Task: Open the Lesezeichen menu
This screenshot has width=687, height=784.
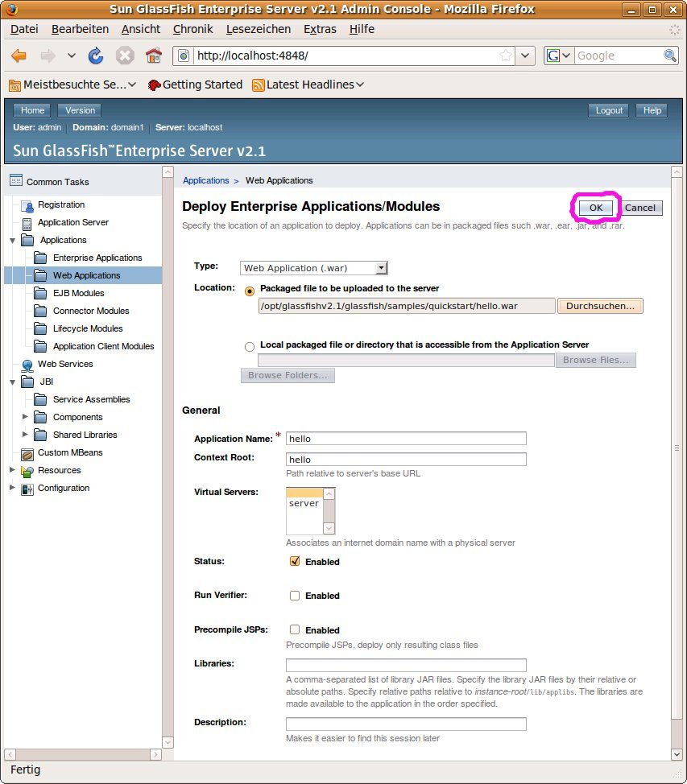Action: (258, 29)
